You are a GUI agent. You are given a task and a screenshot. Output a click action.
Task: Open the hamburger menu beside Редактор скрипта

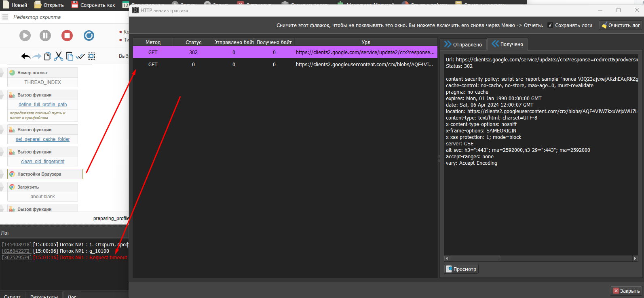click(5, 17)
